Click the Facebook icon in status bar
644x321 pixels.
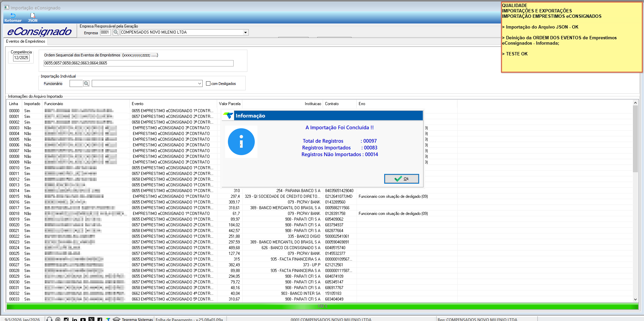coord(100,319)
